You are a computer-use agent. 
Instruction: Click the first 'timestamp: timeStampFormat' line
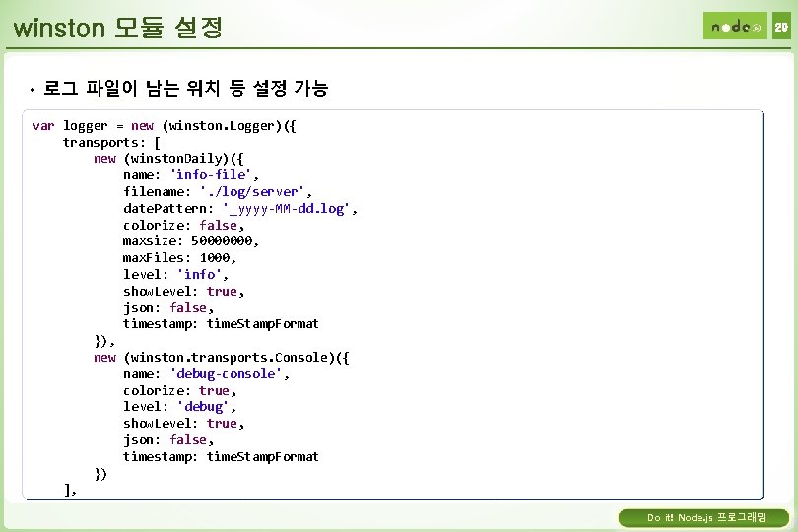[x=221, y=324]
